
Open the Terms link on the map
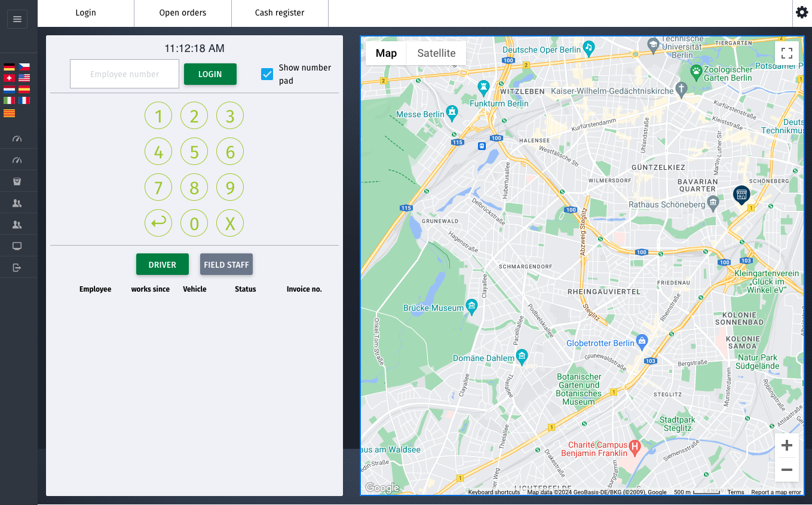coord(736,492)
